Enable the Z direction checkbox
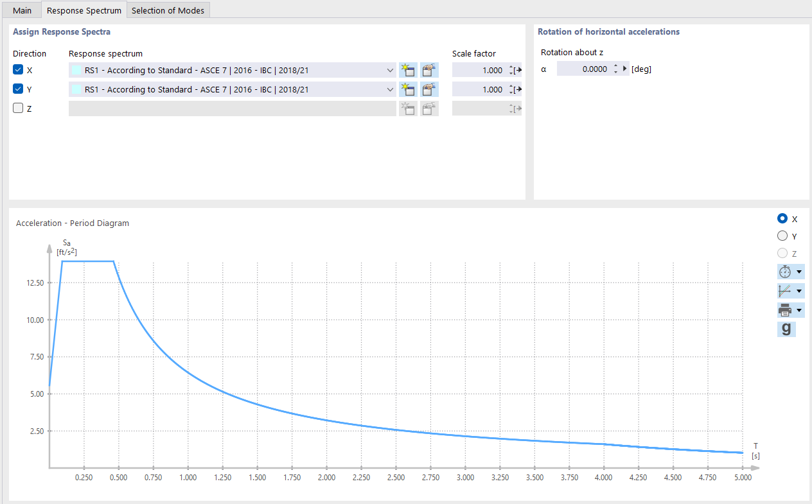The height and width of the screenshot is (504, 812). (x=17, y=108)
